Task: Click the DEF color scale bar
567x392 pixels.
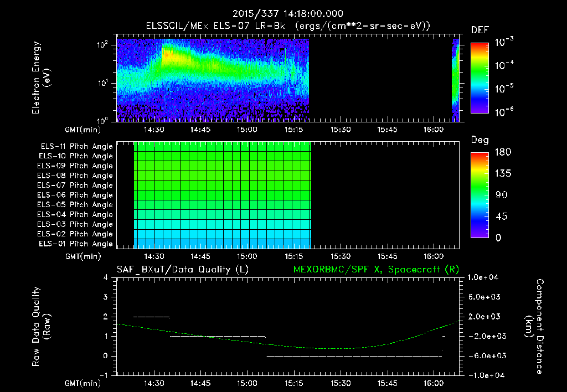Action: click(x=480, y=78)
